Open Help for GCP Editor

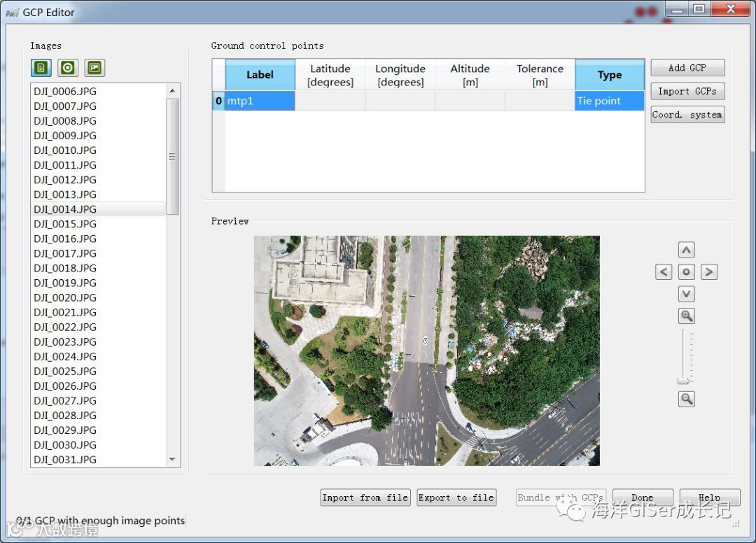coord(710,498)
